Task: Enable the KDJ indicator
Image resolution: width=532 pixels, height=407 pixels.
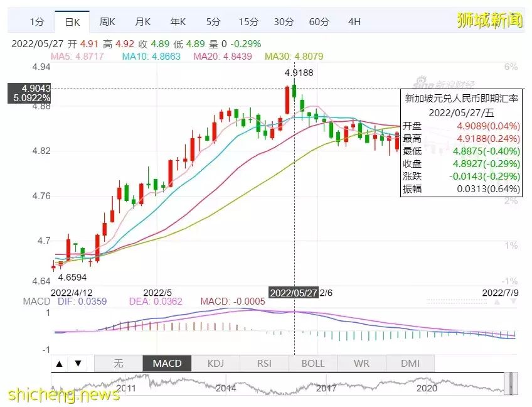Action: [216, 364]
